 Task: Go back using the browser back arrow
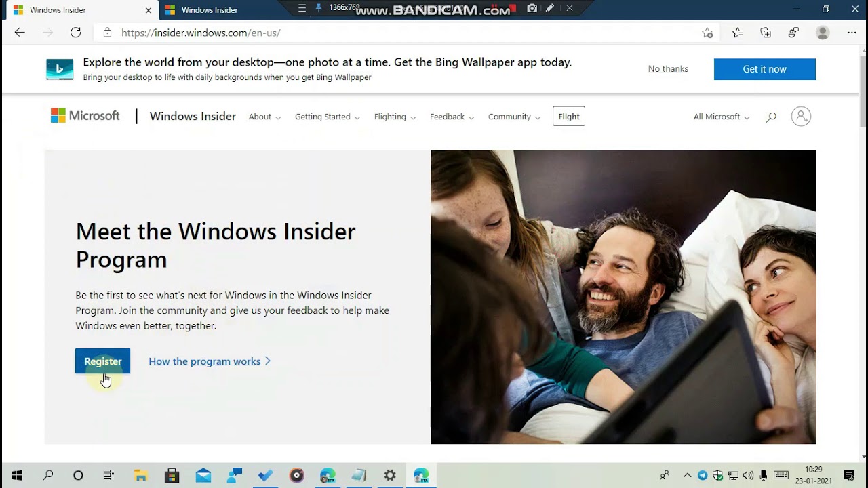[x=20, y=33]
